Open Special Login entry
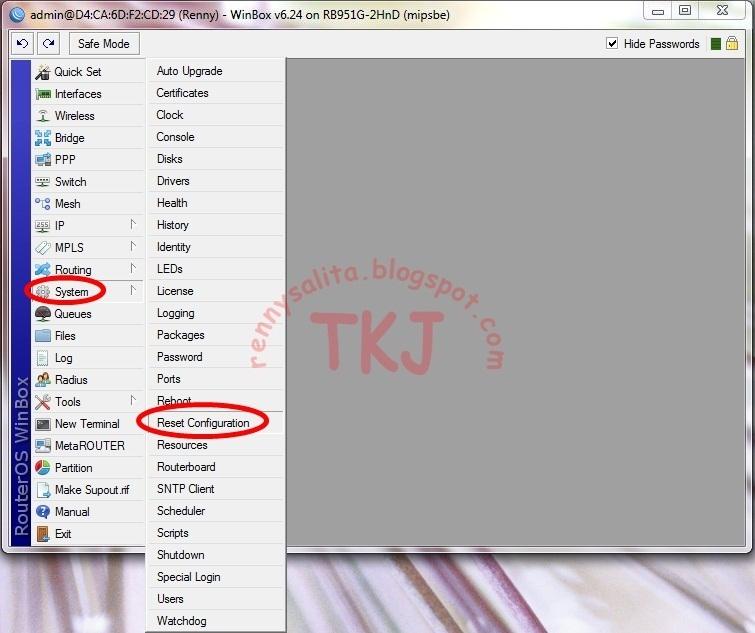755x633 pixels. coord(216,577)
